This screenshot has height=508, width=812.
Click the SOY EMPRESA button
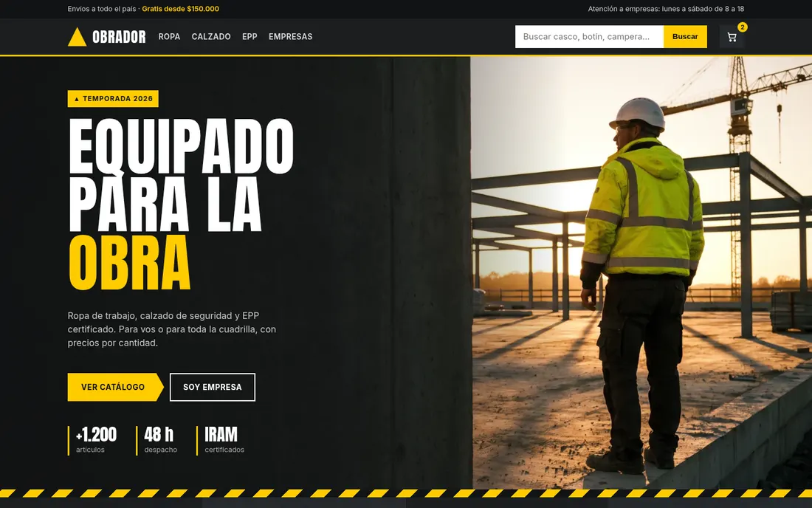[213, 388]
